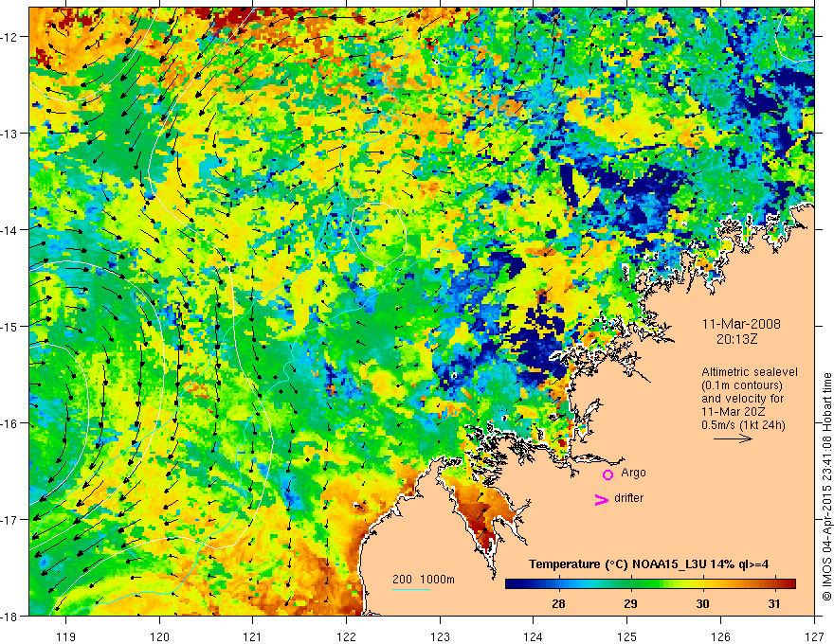Click the colorbar value 29
The height and width of the screenshot is (644, 834).
click(x=630, y=603)
